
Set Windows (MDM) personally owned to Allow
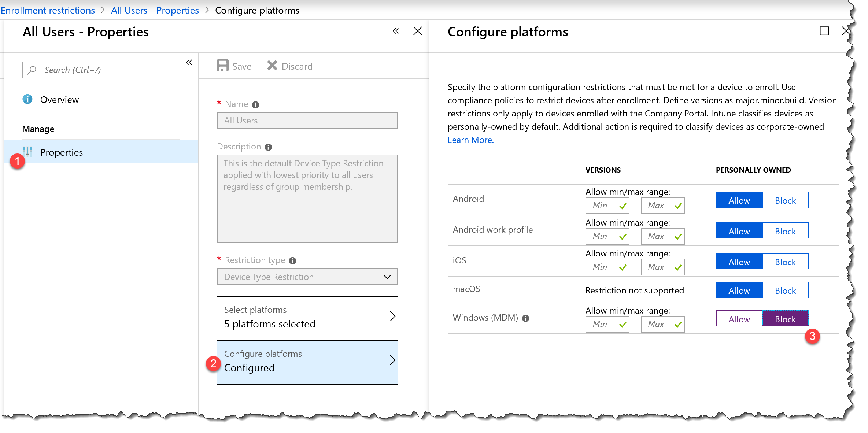[739, 319]
